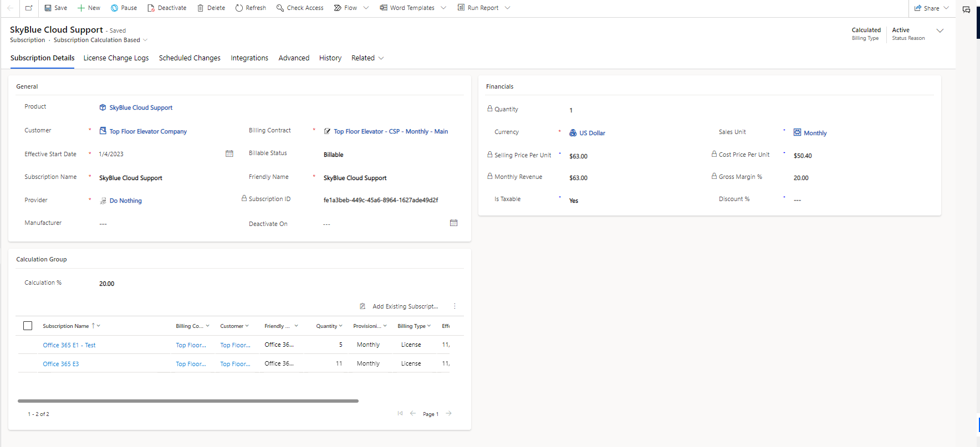
Task: Expand Run Report dropdown chevron
Action: [507, 8]
